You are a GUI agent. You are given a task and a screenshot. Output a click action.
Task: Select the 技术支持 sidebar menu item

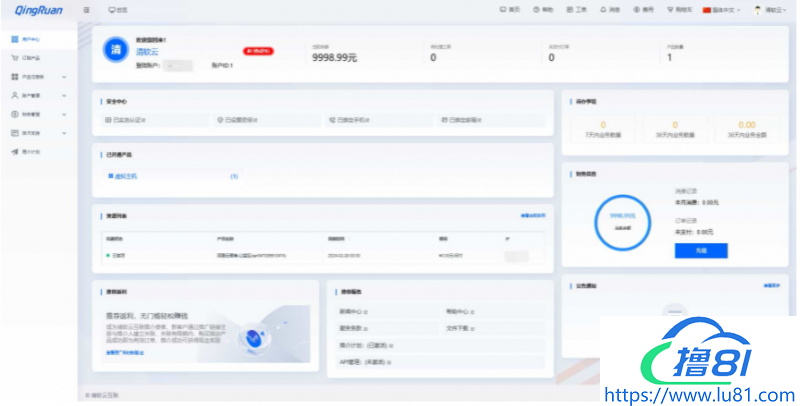37,133
